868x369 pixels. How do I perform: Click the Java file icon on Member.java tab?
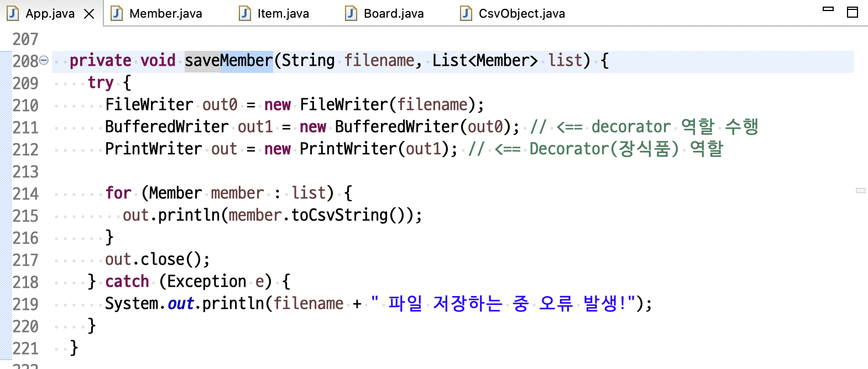(117, 13)
